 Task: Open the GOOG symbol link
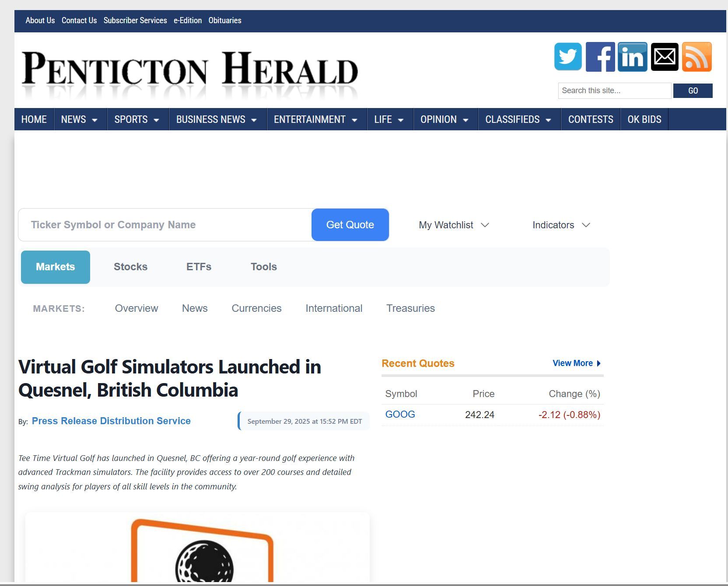pyautogui.click(x=400, y=415)
